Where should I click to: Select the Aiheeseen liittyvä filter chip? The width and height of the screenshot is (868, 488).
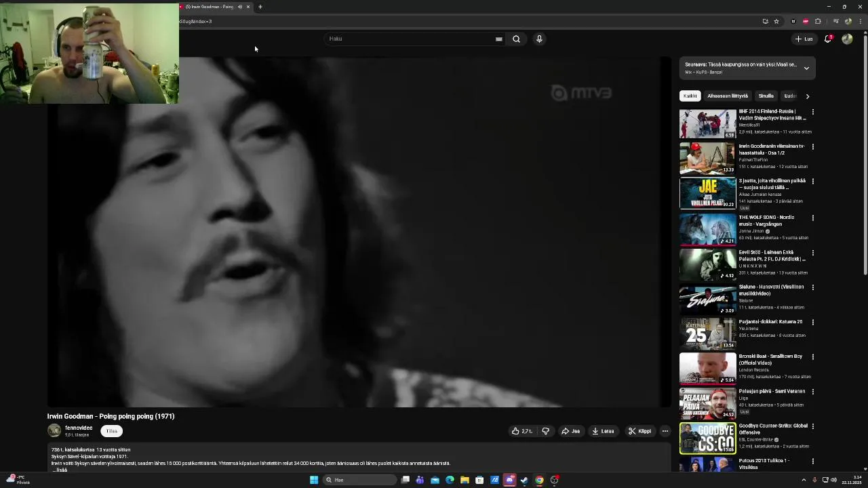[x=728, y=96]
